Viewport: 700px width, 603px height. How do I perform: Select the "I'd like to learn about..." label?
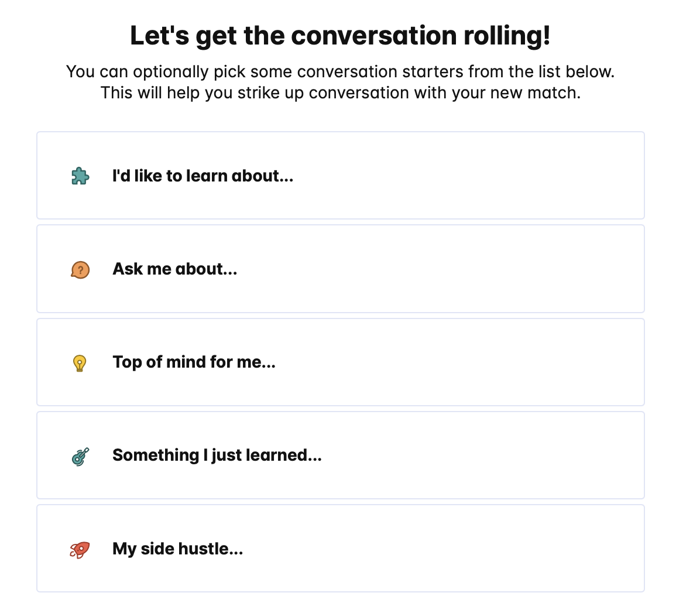tap(203, 176)
